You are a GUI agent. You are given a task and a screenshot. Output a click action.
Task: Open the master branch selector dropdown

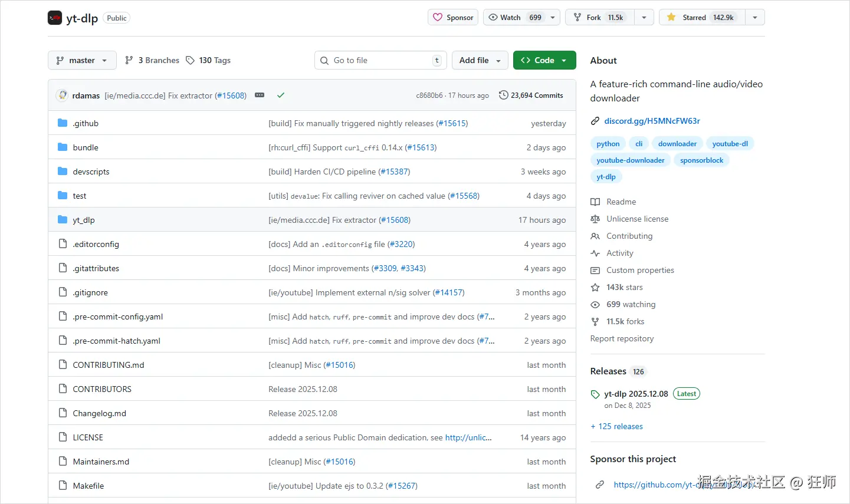pyautogui.click(x=82, y=60)
